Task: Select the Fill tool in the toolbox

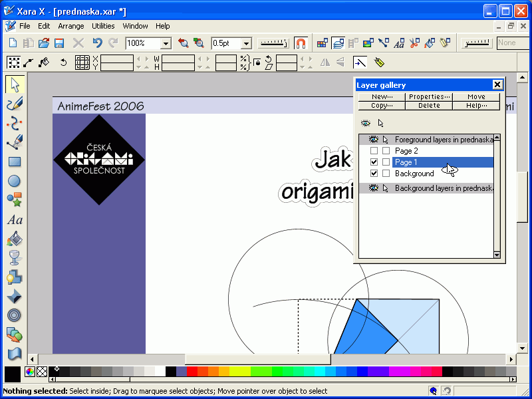Action: pyautogui.click(x=15, y=239)
